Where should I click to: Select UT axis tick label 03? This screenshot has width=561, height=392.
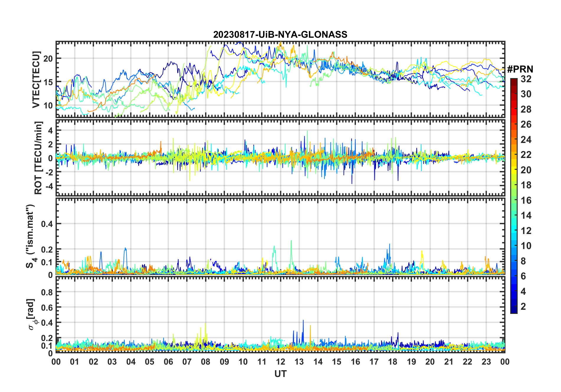112,362
